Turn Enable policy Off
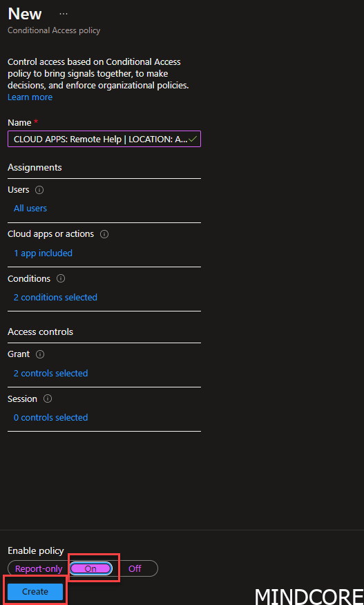Image resolution: width=364 pixels, height=605 pixels. pyautogui.click(x=135, y=568)
